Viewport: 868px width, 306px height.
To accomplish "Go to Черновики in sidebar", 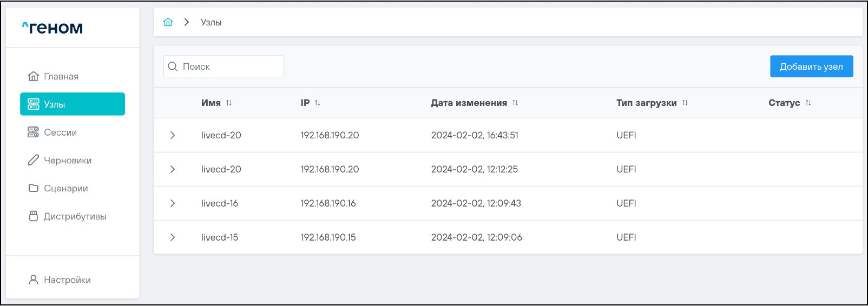I will pos(67,161).
